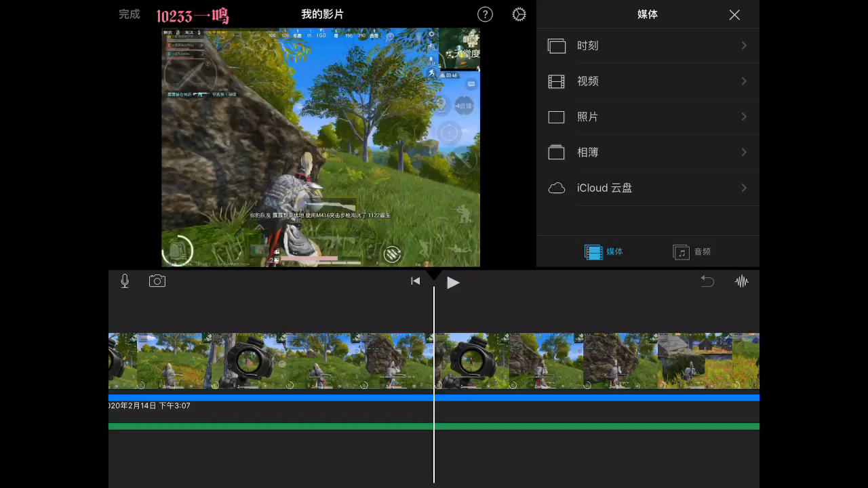Image resolution: width=868 pixels, height=488 pixels.
Task: Jump to beginning with skip-back control
Action: [416, 281]
